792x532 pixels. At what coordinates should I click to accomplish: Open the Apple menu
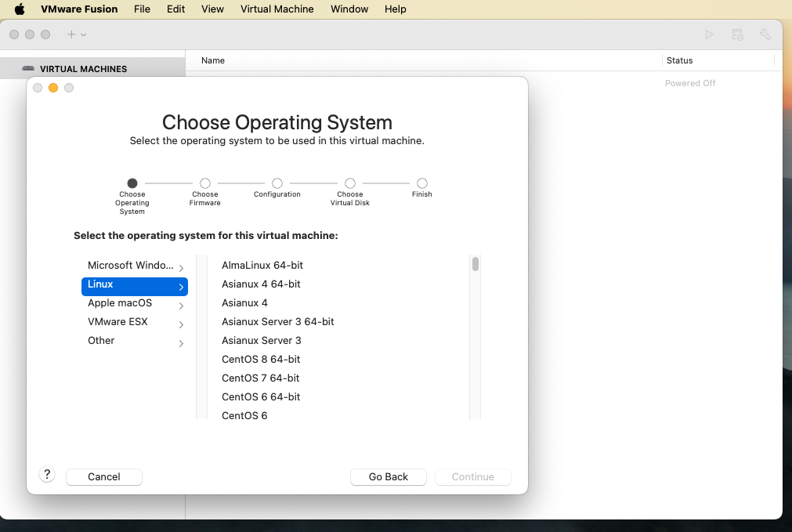(20, 9)
